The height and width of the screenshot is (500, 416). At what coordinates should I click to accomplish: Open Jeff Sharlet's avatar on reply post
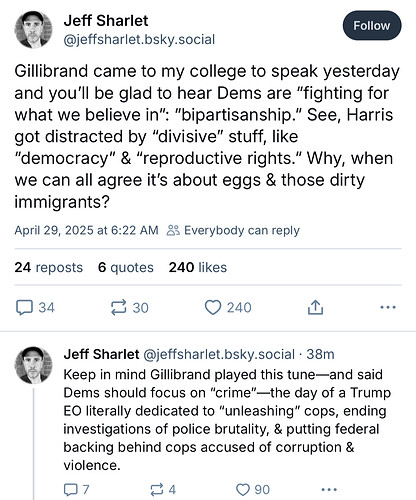pyautogui.click(x=33, y=365)
